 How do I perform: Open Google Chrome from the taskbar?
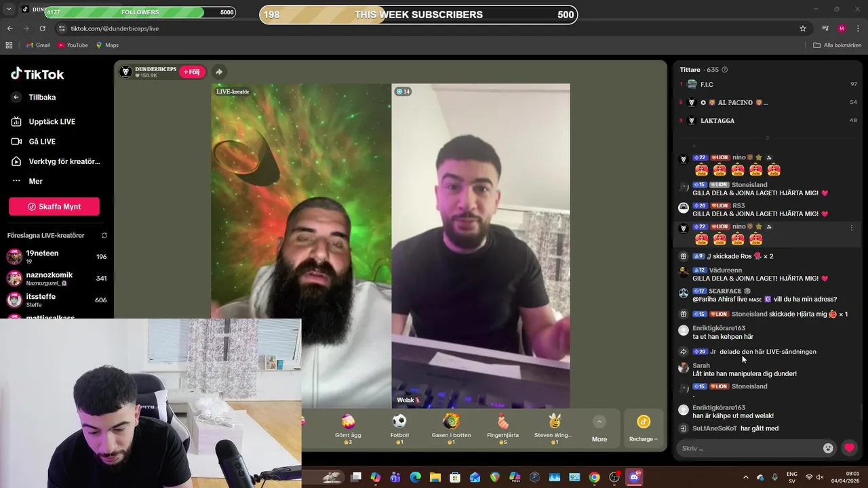point(594,477)
